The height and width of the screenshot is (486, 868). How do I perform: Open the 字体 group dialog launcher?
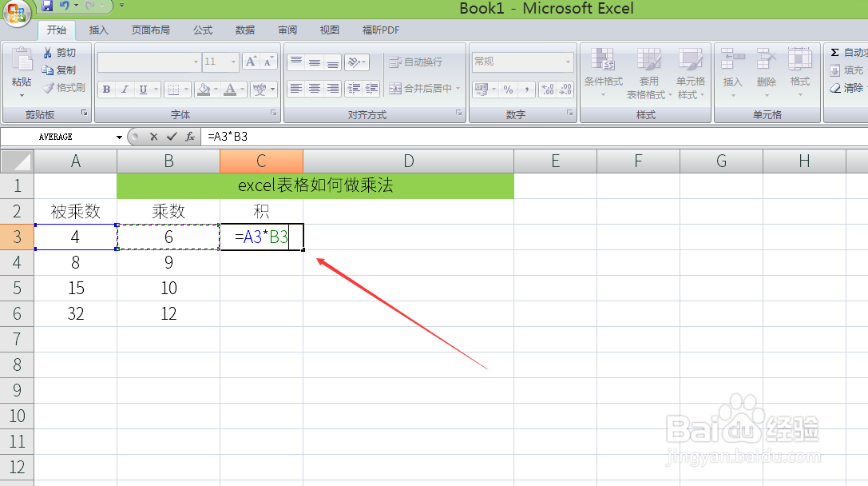point(273,113)
